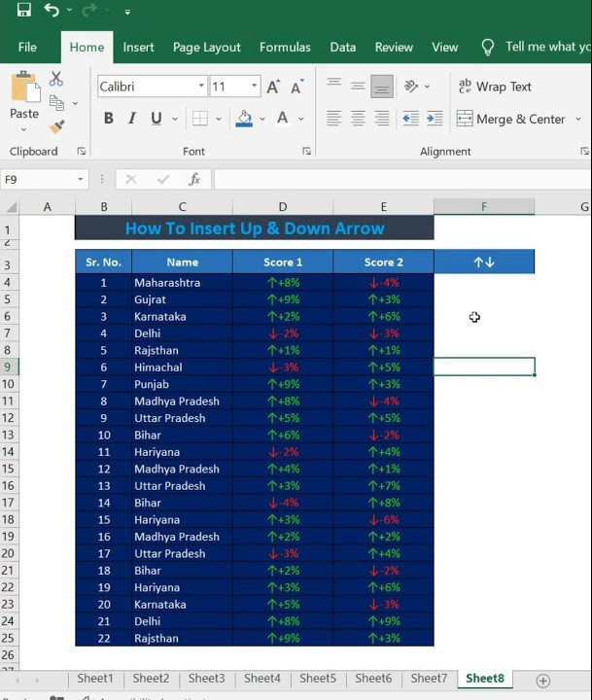Center text horizontally
This screenshot has height=700, width=592.
[358, 119]
